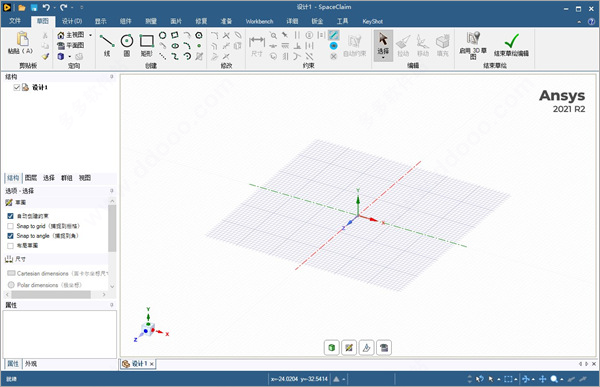
Task: Enable Snap to grid checkbox
Action: coord(10,226)
